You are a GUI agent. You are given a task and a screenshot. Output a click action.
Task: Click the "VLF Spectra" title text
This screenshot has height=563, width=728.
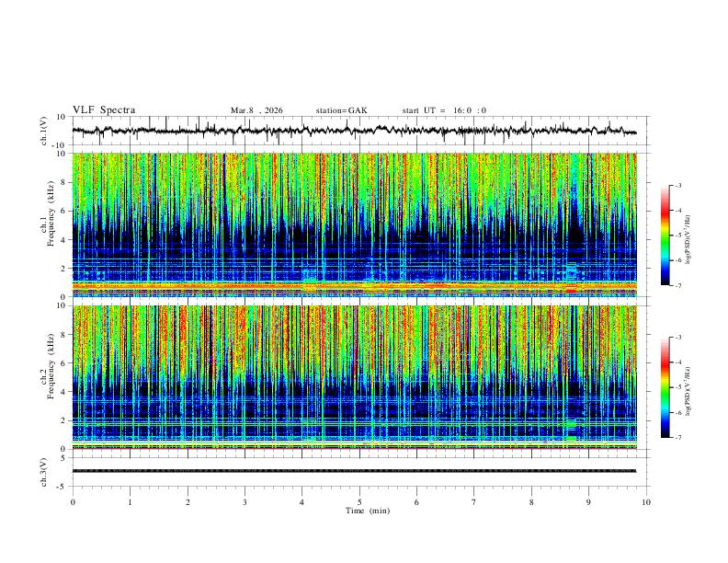point(104,110)
